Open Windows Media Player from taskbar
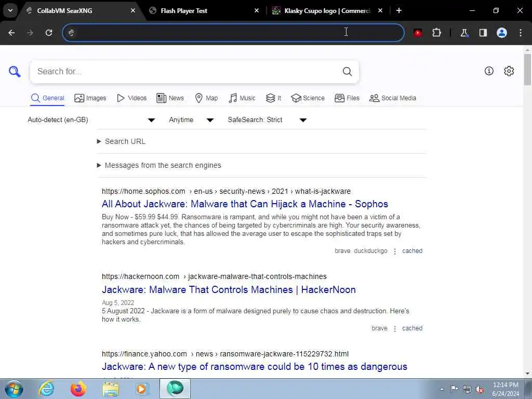 coord(142,389)
